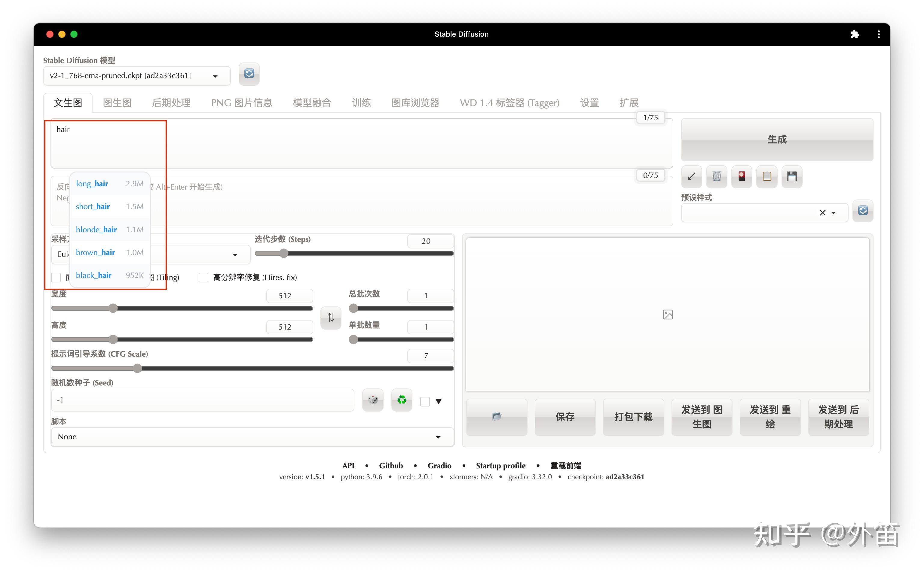Expand the script dropdown showing None

438,437
